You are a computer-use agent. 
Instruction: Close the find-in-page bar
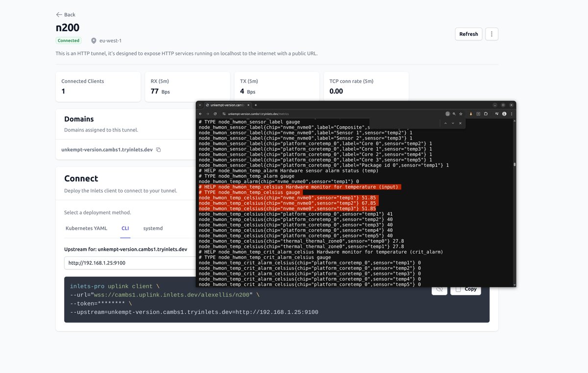pyautogui.click(x=460, y=123)
